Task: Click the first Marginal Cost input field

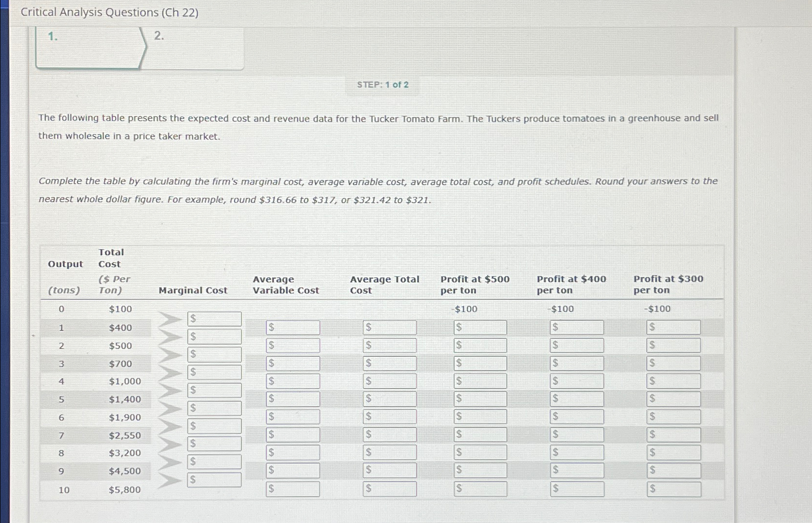Action: point(214,319)
